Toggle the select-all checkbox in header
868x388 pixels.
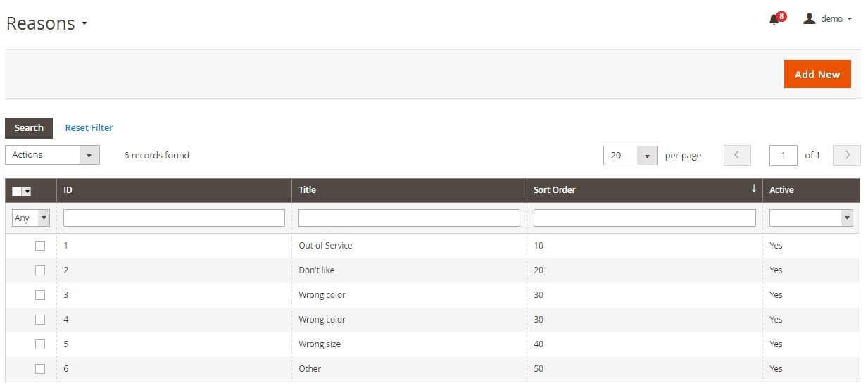click(17, 191)
